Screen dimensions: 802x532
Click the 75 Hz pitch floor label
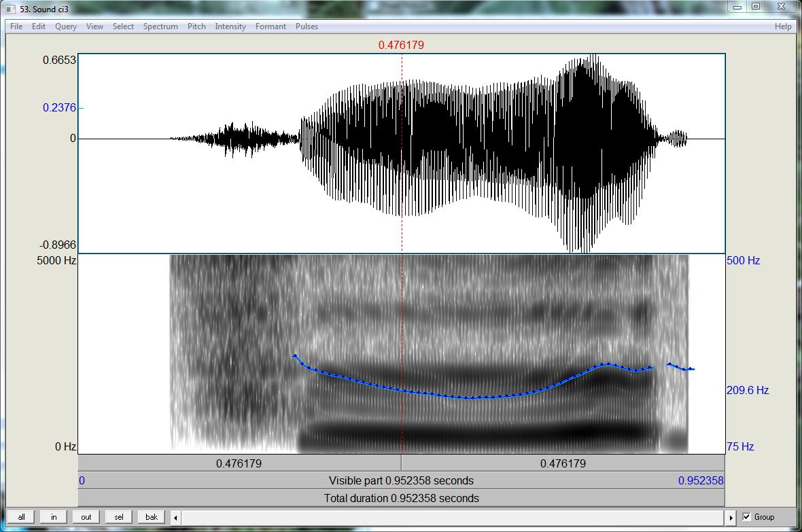[740, 446]
